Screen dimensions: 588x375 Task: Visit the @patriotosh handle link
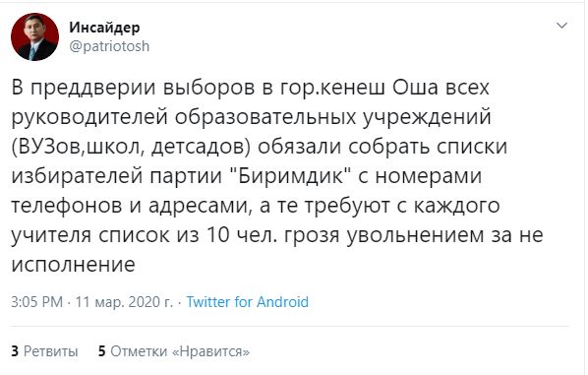109,46
